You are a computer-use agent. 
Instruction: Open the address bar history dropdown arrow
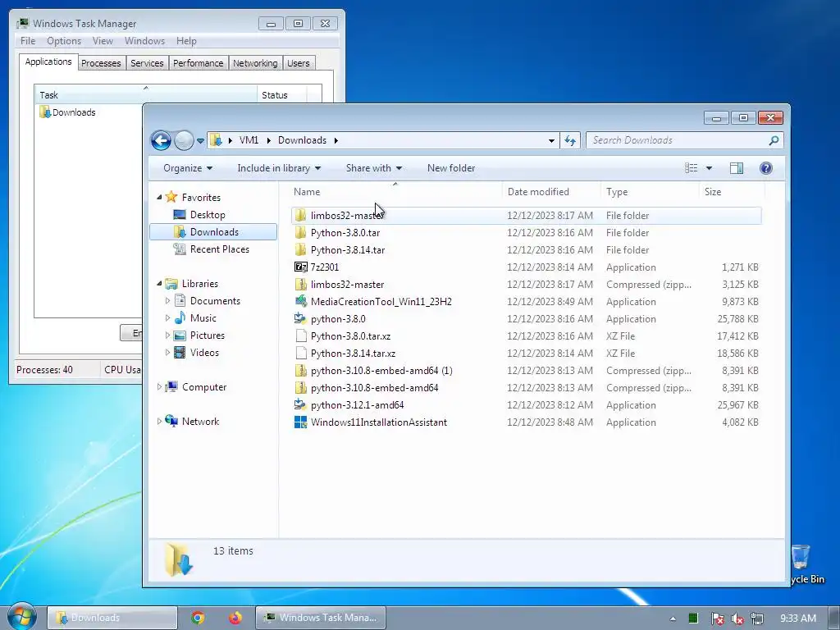click(x=551, y=141)
